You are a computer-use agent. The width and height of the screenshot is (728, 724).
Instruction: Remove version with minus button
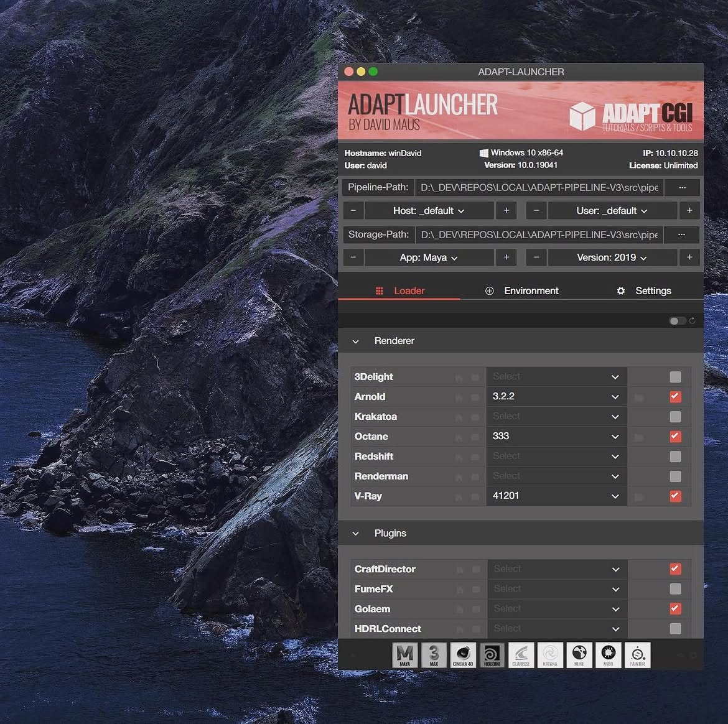coord(536,258)
